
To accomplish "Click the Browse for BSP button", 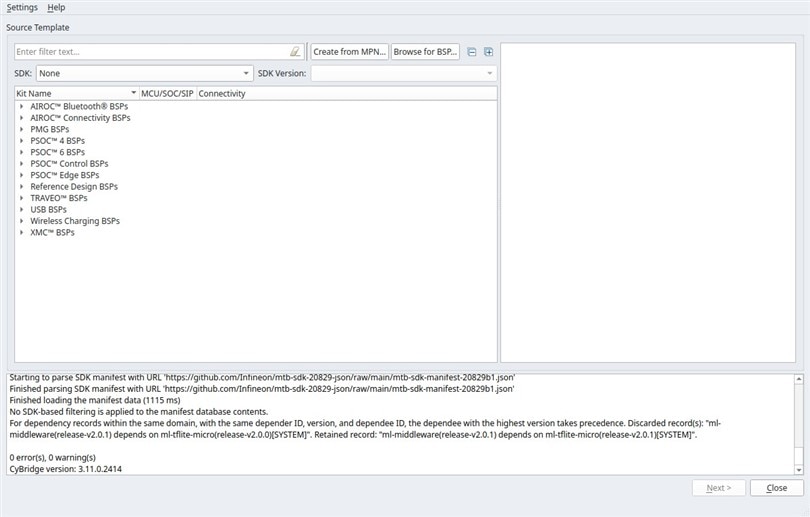I will point(425,52).
